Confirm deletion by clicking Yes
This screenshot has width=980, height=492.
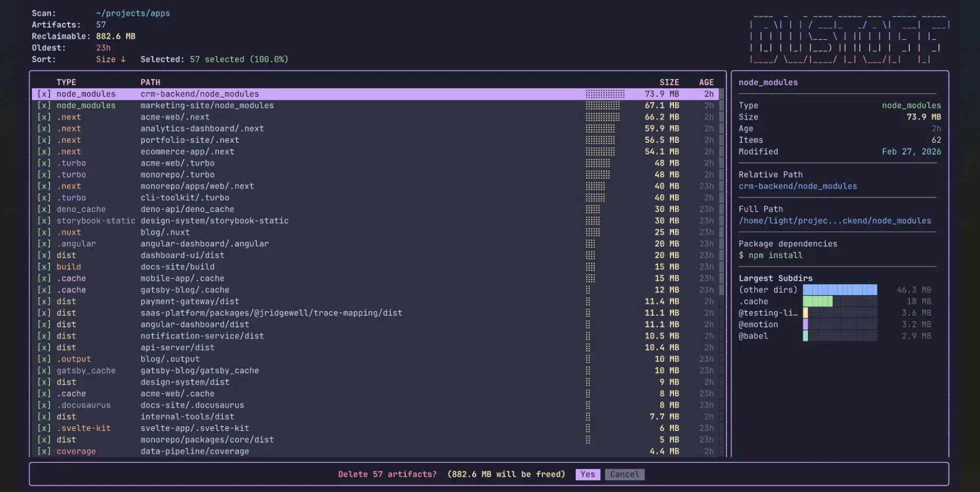pyautogui.click(x=587, y=474)
